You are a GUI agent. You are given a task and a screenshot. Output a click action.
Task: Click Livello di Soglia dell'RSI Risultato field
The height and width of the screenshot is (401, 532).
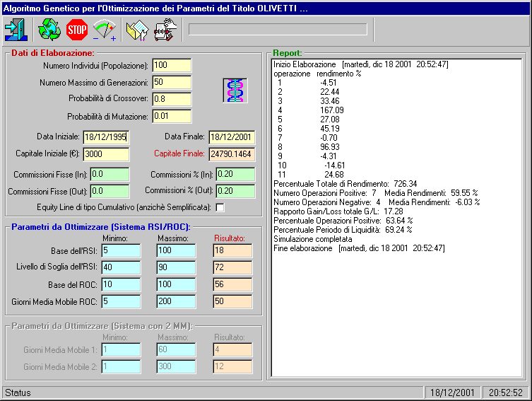coord(232,267)
